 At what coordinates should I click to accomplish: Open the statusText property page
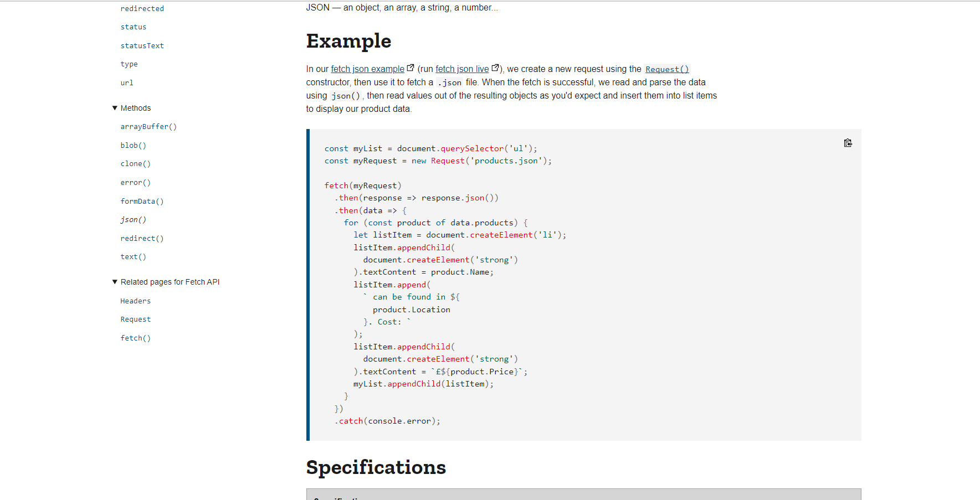tap(142, 45)
